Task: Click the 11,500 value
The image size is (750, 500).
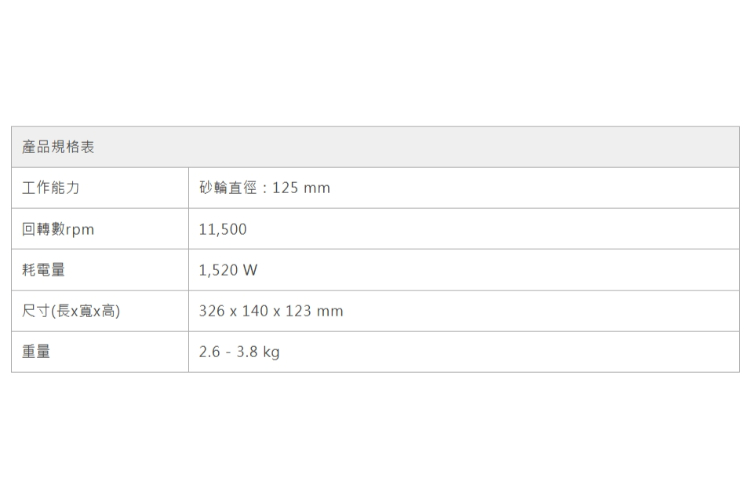Action: (x=222, y=230)
